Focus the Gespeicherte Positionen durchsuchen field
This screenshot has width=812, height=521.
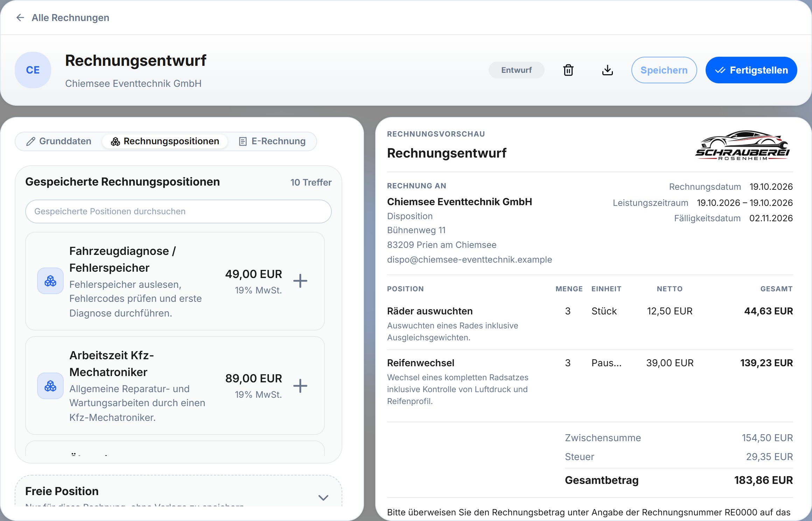coord(178,211)
